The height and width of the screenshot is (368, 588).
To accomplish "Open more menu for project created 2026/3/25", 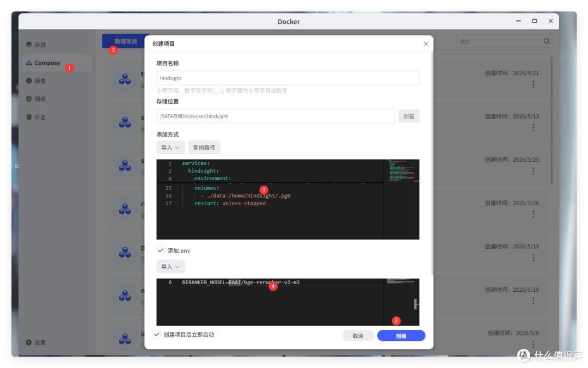I will (533, 171).
